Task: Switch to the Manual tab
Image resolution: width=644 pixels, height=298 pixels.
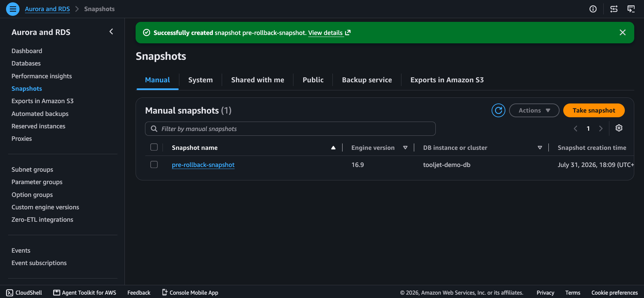Action: 157,80
